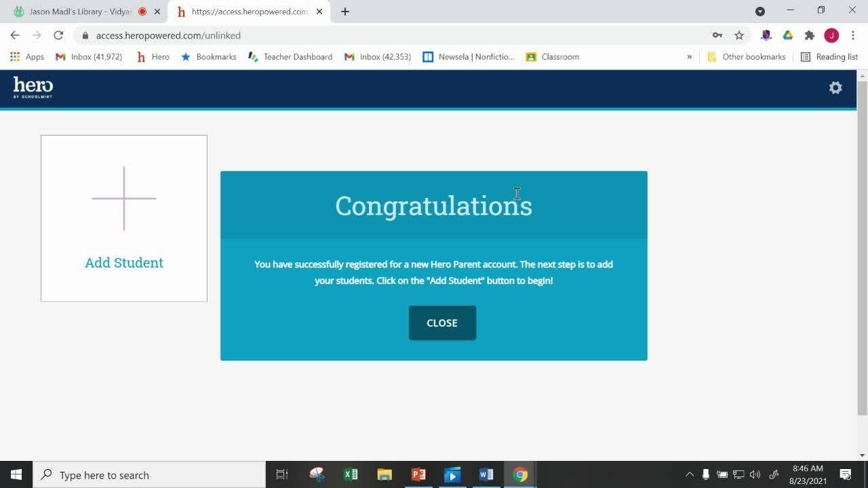This screenshot has width=868, height=488.
Task: Open the Chrome three-dot menu
Action: [853, 35]
